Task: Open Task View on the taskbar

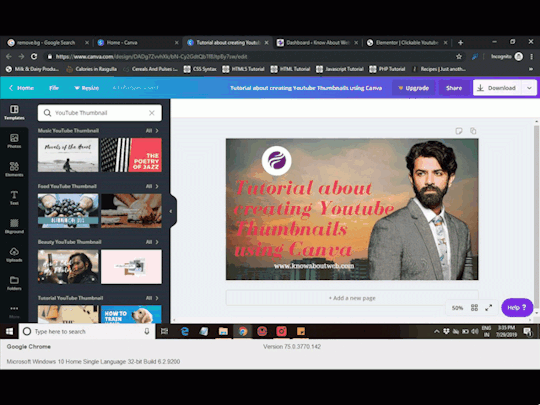Action: [x=165, y=331]
